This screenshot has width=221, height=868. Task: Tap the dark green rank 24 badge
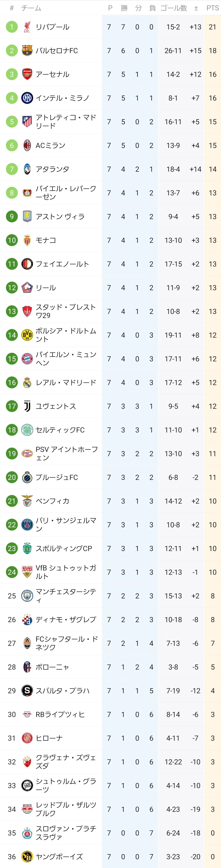click(12, 572)
